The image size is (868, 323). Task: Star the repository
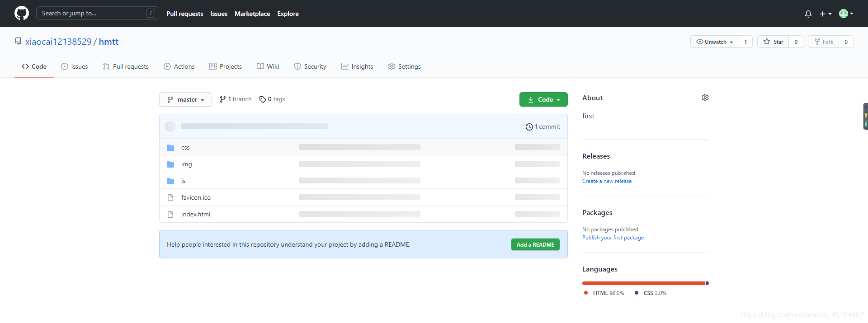pyautogui.click(x=773, y=42)
